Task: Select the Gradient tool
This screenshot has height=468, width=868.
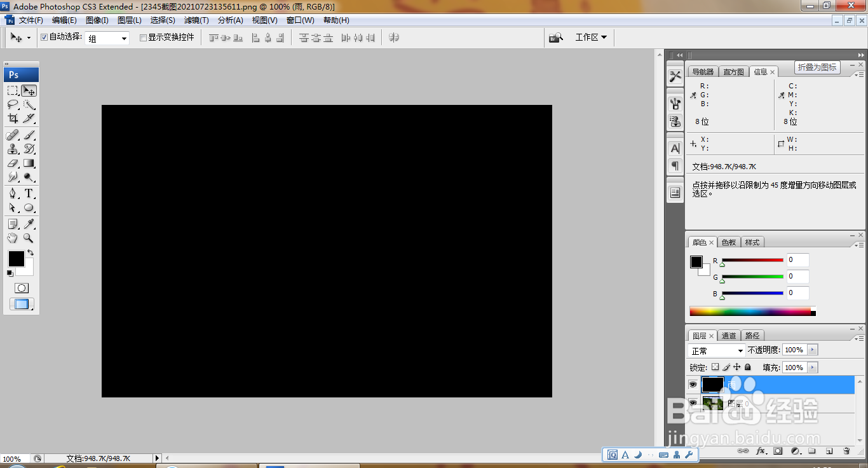Action: (x=29, y=163)
